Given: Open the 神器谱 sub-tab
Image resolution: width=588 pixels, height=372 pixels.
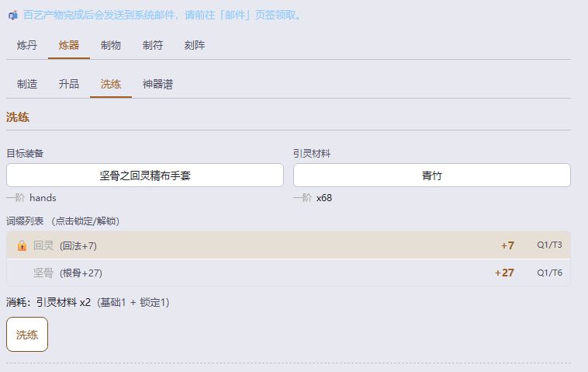Looking at the screenshot, I should coord(157,84).
